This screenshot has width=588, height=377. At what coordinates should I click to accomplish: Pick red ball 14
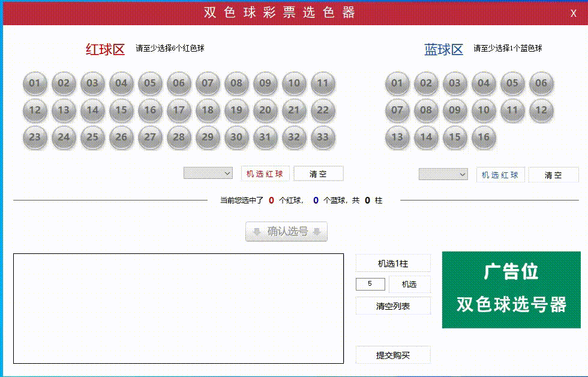92,110
